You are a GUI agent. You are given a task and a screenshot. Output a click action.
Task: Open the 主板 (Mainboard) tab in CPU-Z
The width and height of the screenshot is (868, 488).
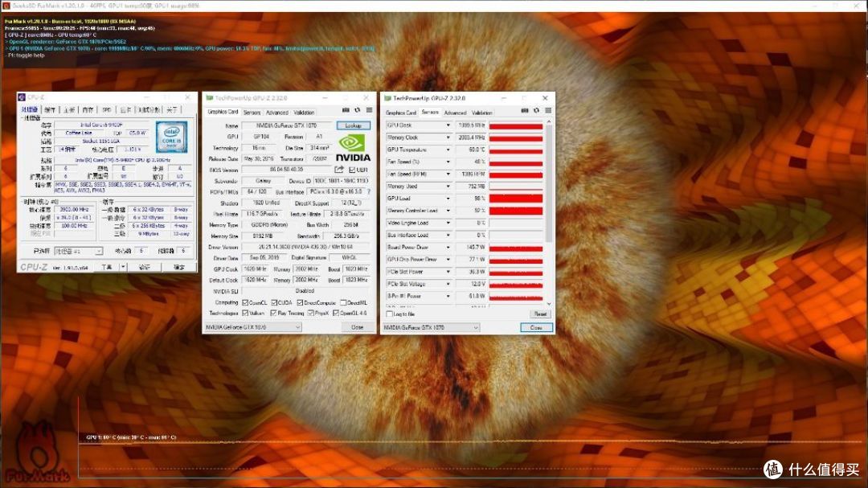[69, 109]
